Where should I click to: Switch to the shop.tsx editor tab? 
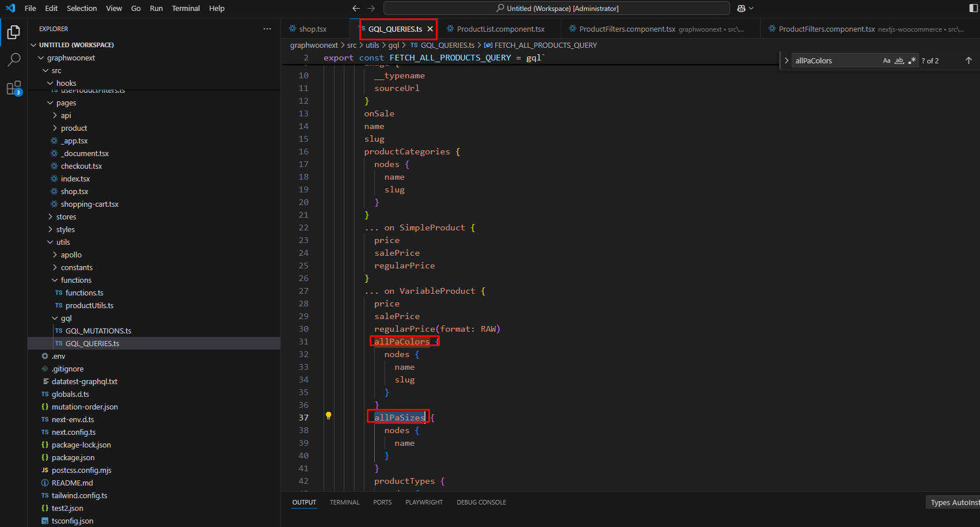[x=312, y=29]
